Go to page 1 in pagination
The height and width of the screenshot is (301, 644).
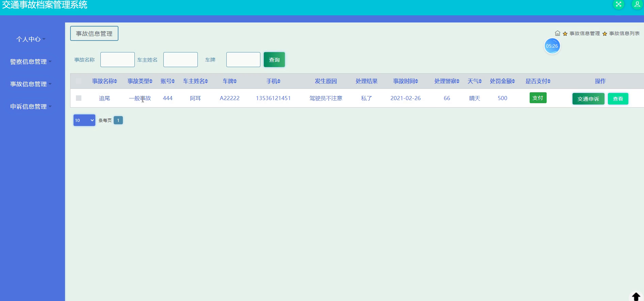pyautogui.click(x=118, y=120)
